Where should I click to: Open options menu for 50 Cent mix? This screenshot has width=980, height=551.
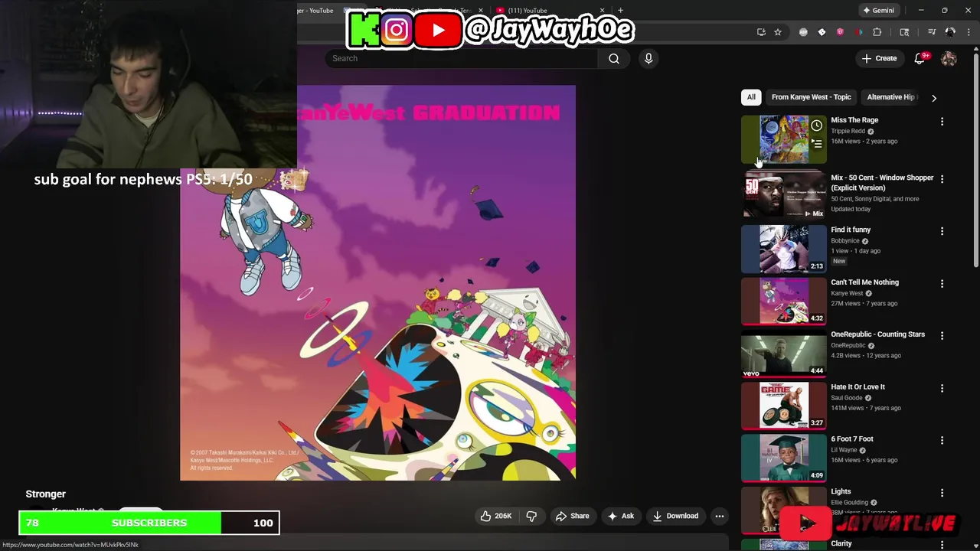click(x=942, y=179)
